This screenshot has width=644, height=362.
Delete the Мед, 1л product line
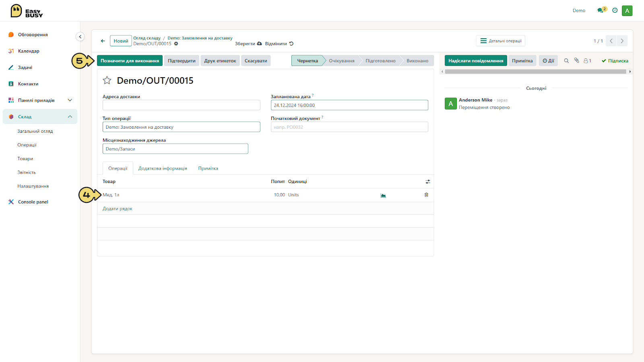(x=426, y=195)
